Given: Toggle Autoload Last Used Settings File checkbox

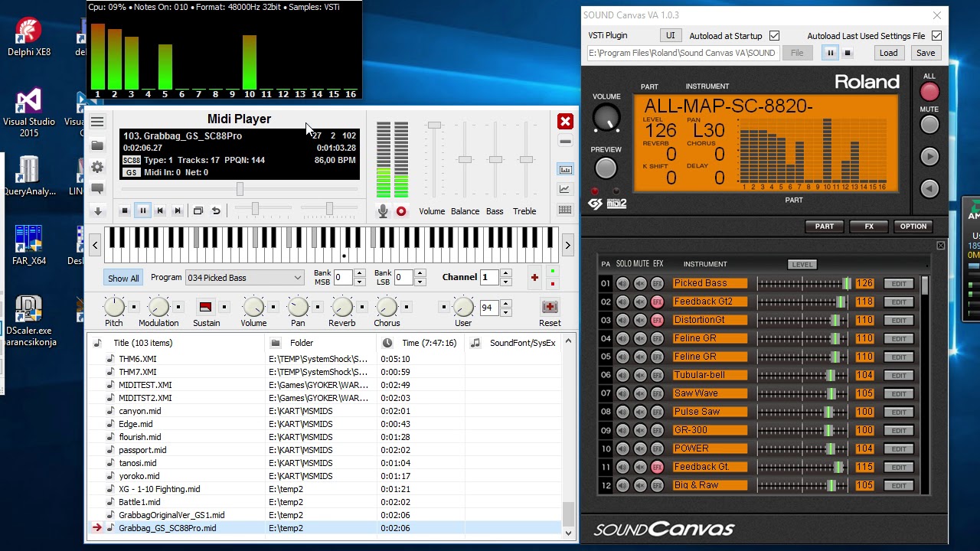Looking at the screenshot, I should tap(936, 36).
